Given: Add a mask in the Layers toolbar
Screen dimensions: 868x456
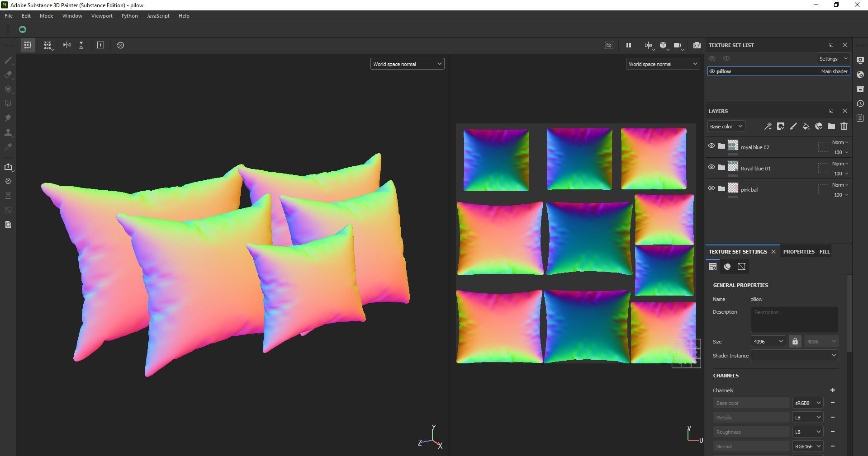Looking at the screenshot, I should (780, 127).
